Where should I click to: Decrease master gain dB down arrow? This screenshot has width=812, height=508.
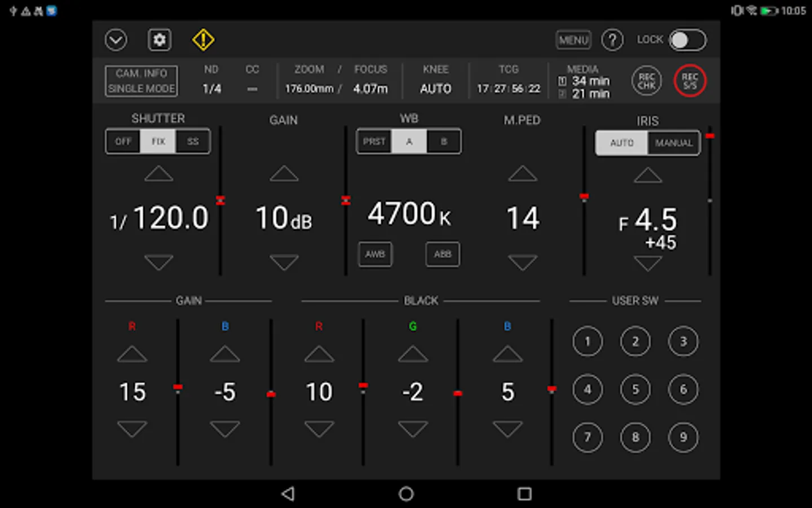(284, 262)
